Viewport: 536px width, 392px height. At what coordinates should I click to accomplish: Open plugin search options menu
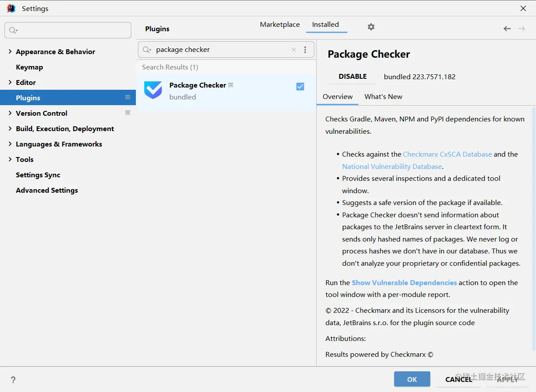point(305,50)
